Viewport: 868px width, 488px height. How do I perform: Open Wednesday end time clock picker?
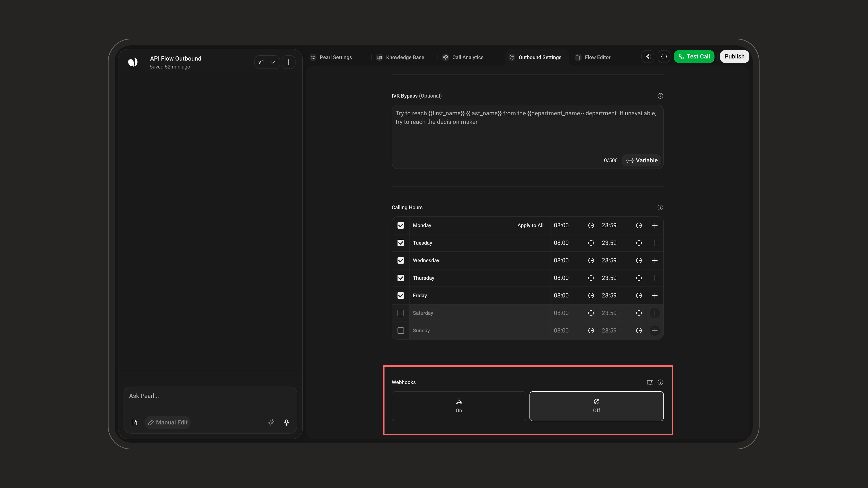[x=638, y=260]
